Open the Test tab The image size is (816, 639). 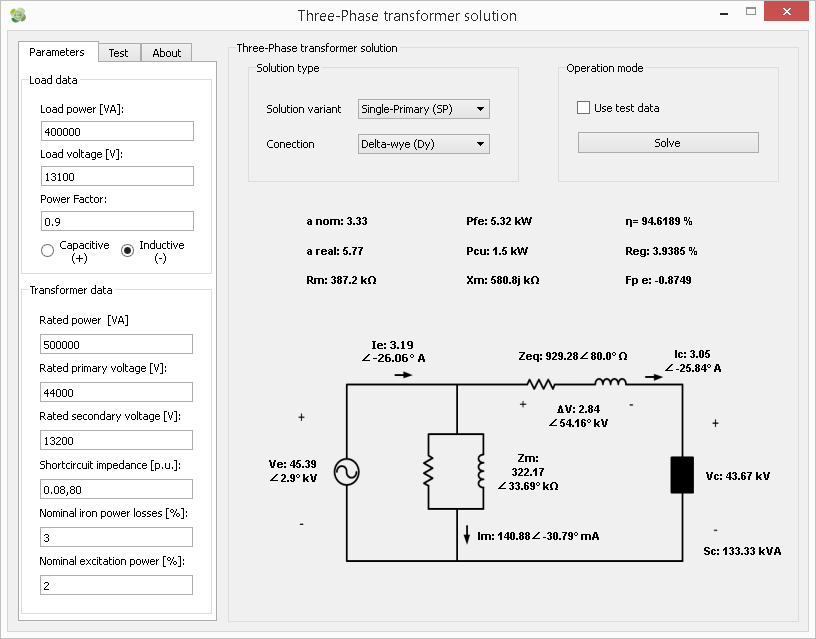click(119, 53)
